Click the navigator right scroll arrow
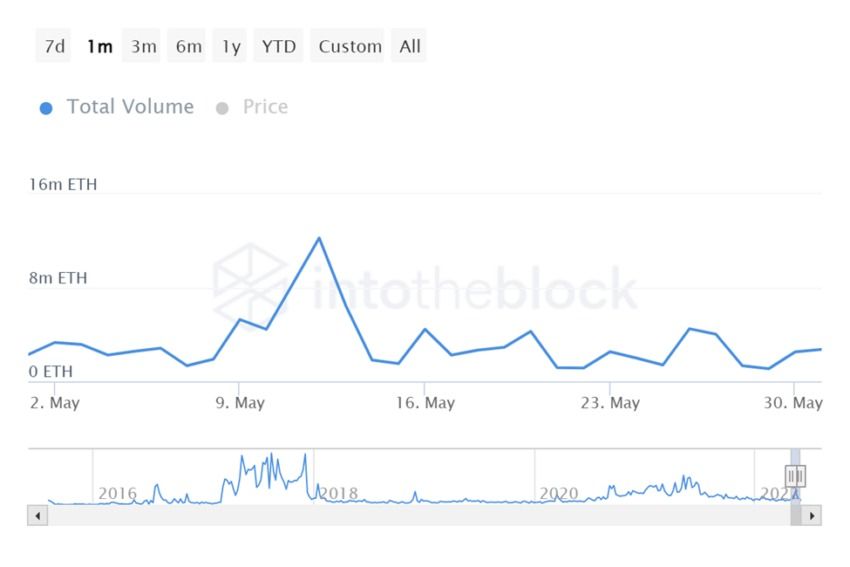 tap(811, 516)
